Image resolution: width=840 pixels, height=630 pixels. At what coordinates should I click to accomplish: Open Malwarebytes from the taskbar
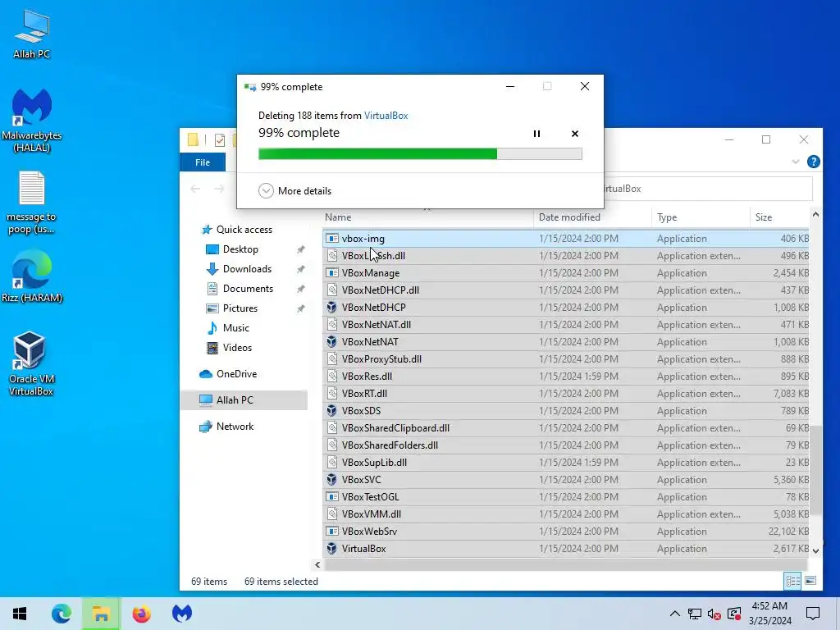point(181,614)
